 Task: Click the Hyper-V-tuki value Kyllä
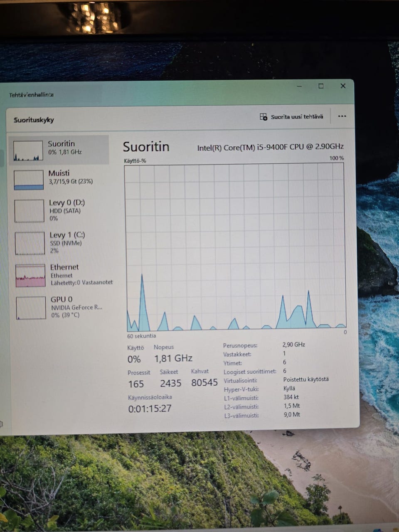tap(289, 388)
